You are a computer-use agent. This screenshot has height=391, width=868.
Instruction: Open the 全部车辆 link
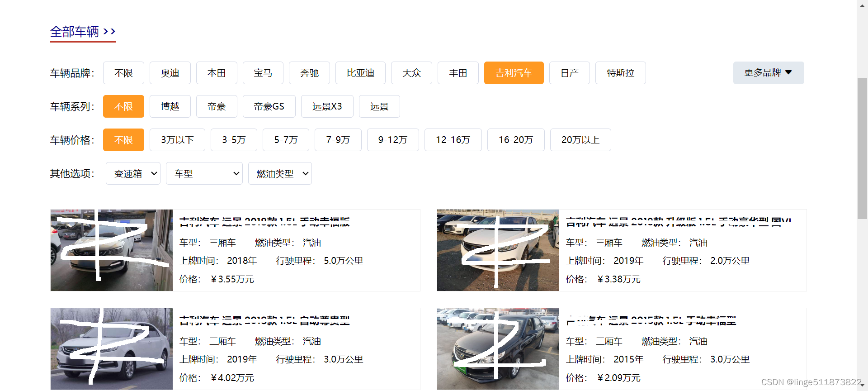pyautogui.click(x=83, y=32)
